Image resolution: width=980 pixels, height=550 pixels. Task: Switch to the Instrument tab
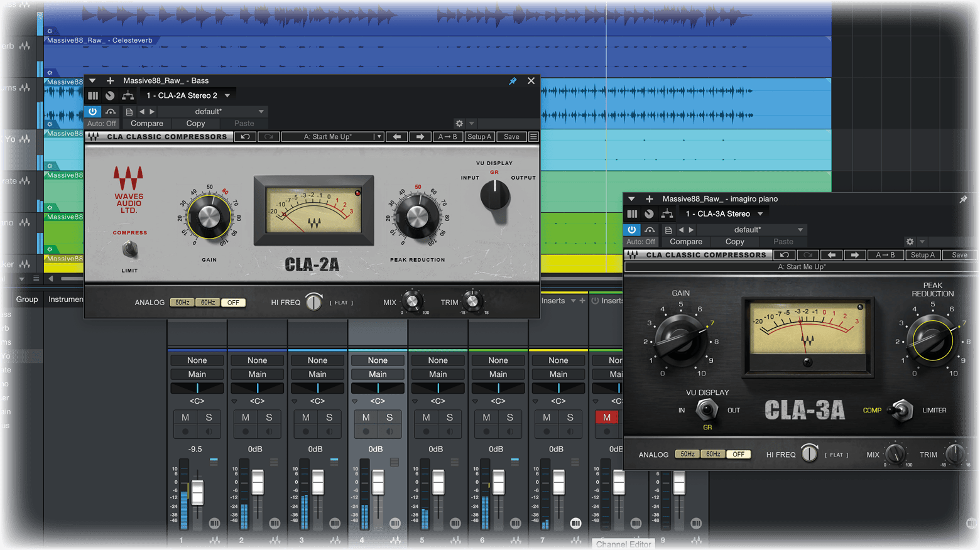[65, 299]
